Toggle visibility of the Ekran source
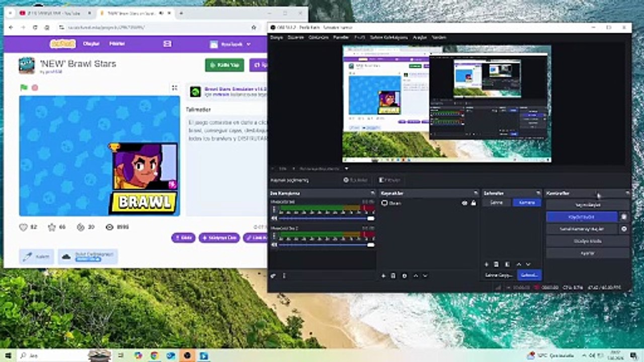The width and height of the screenshot is (644, 362). point(464,203)
